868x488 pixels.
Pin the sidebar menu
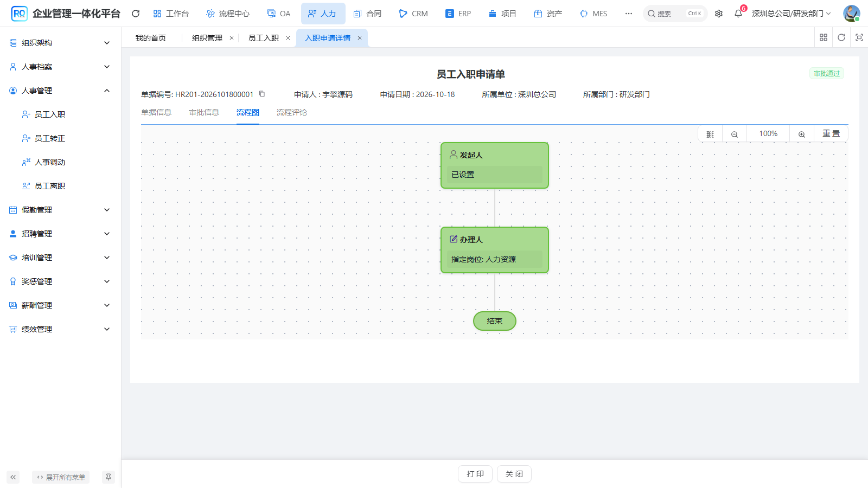(x=108, y=477)
